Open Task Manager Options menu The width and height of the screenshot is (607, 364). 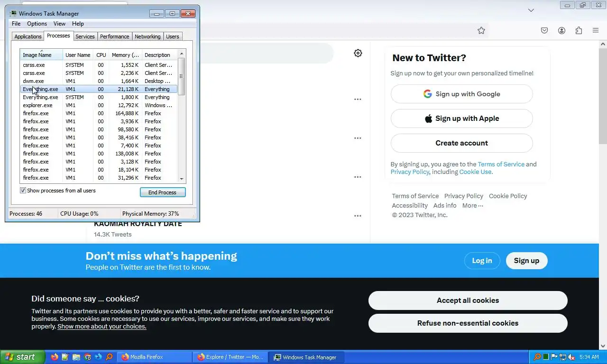click(37, 24)
